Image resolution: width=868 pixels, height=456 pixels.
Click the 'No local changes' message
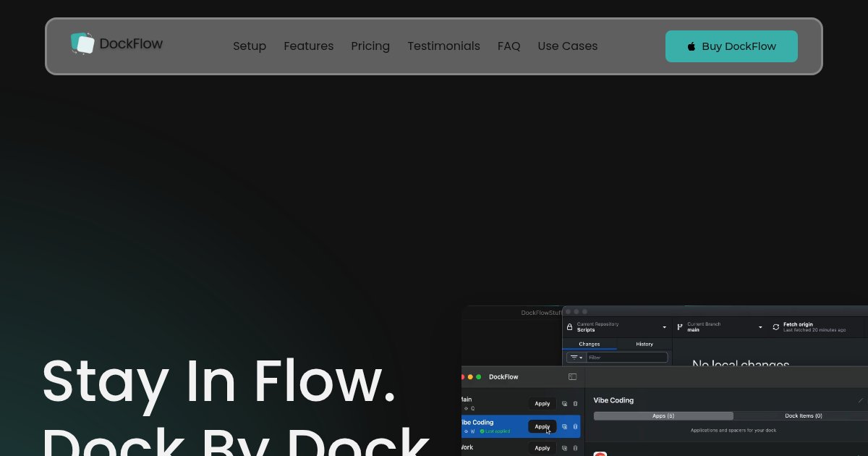pos(741,363)
